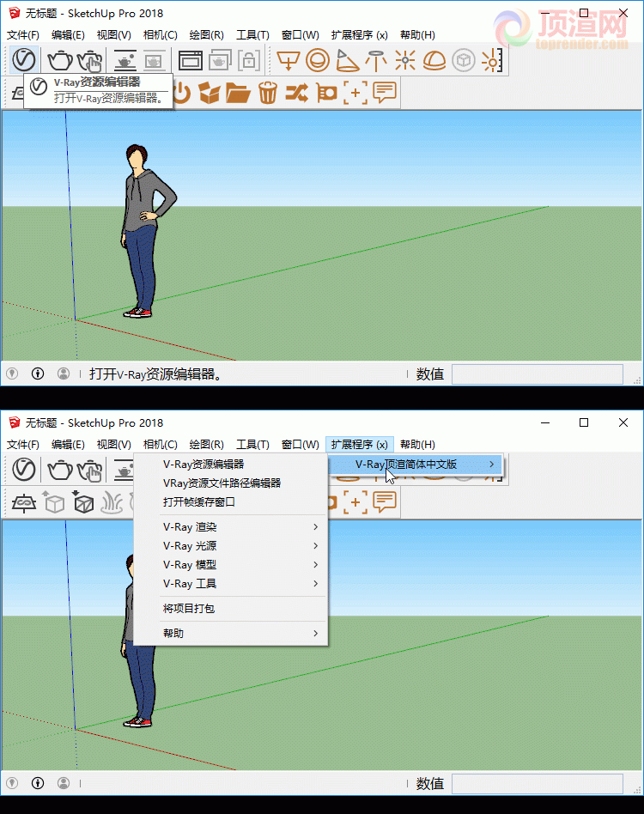
Task: Maximize the lower SketchUp window
Action: click(584, 422)
